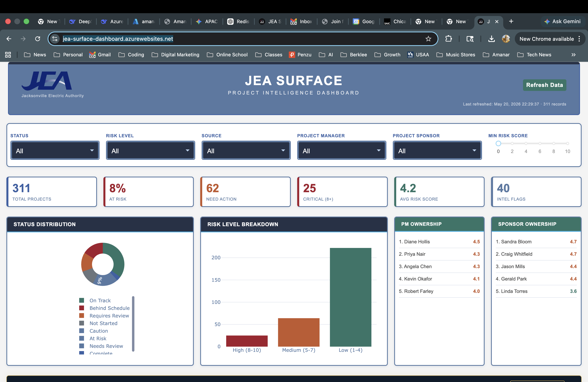
Task: Toggle Not Started legend item
Action: [98, 323]
